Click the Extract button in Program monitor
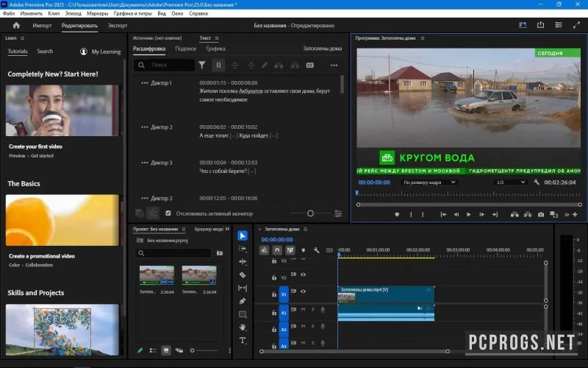 click(x=528, y=214)
